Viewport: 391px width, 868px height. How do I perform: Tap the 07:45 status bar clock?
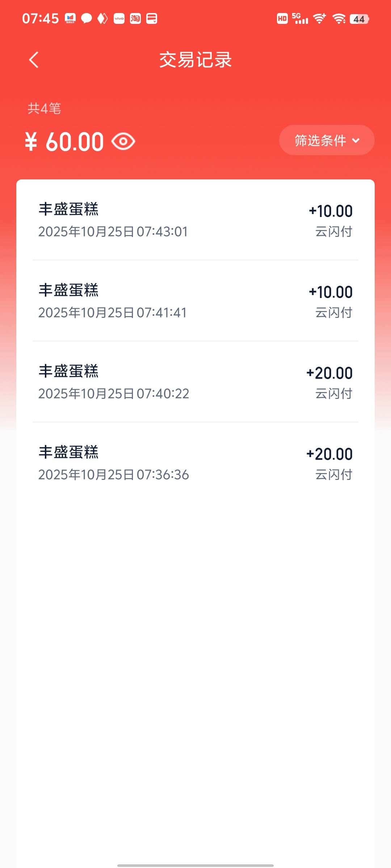tap(40, 18)
